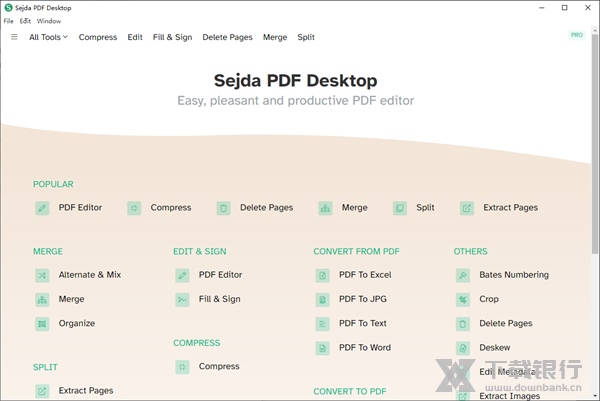Click the PRO badge button

(x=577, y=35)
